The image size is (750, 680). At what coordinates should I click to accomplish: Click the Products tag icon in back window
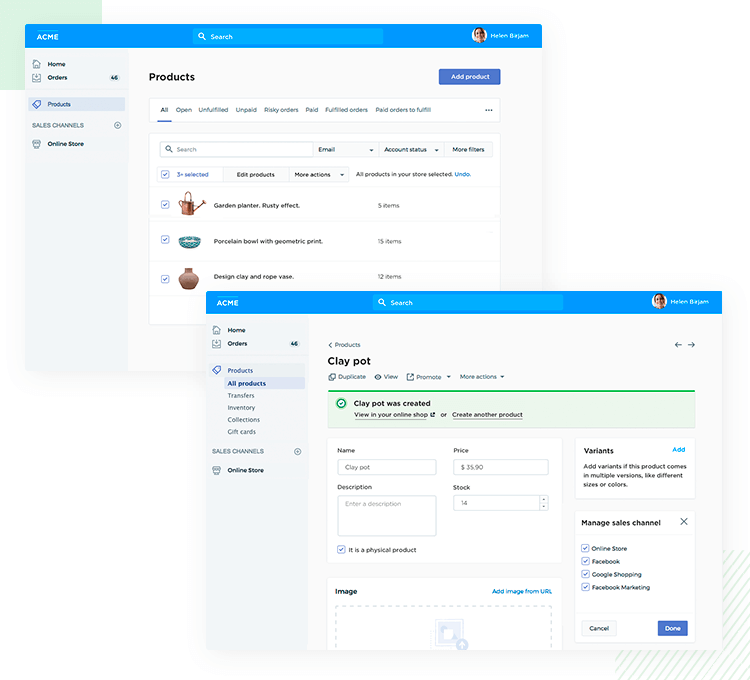(37, 104)
